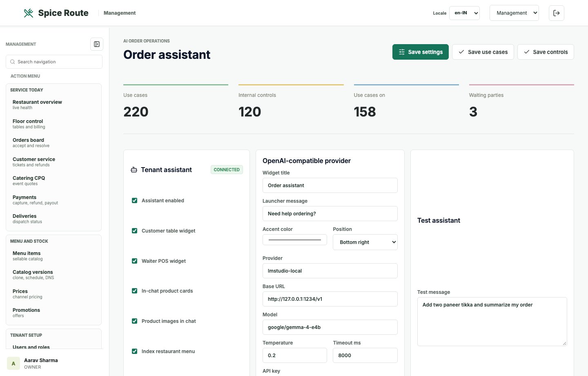Click the Model input field
This screenshot has width=588, height=376.
click(330, 327)
